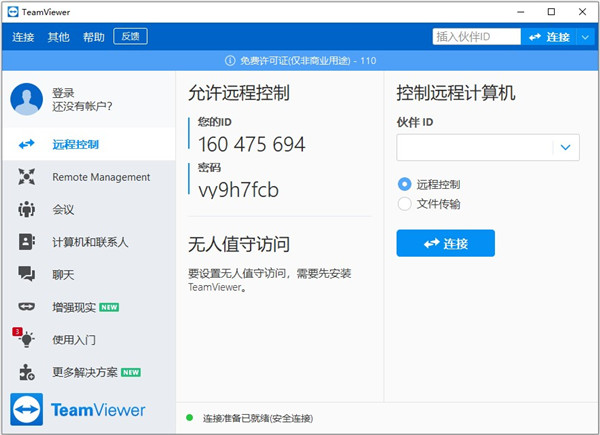Open the 帮助 menu
The image size is (600, 435).
click(x=94, y=37)
